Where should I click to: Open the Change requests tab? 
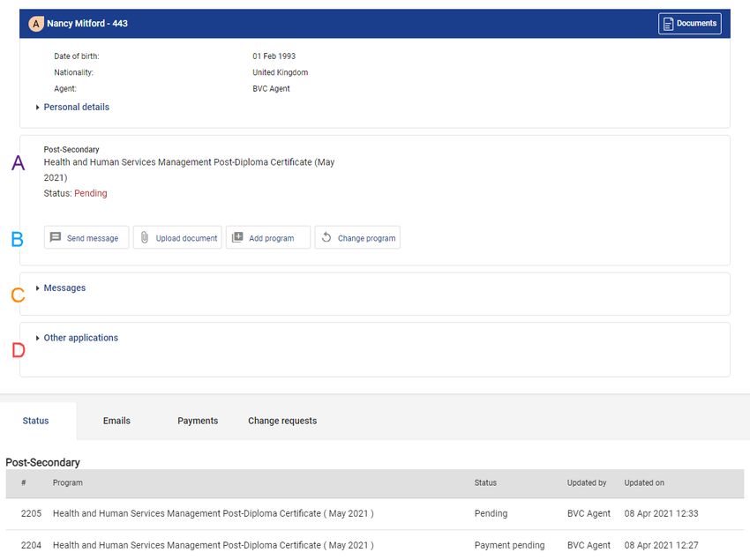(282, 421)
